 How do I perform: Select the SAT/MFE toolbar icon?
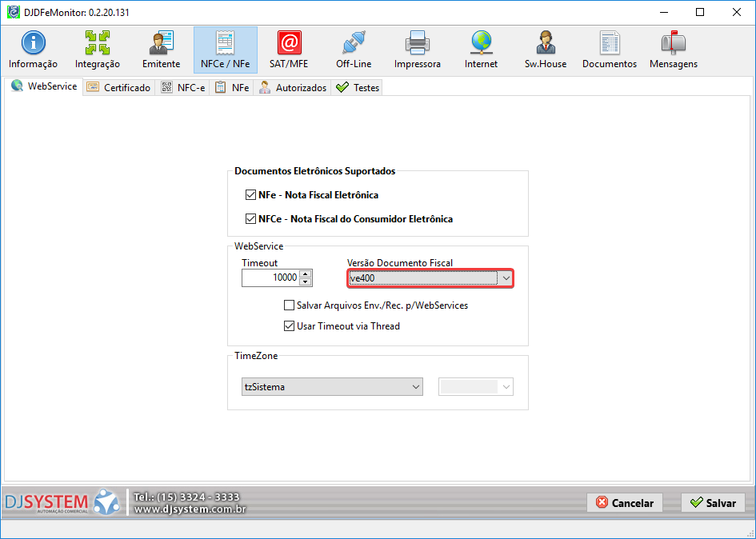pyautogui.click(x=289, y=50)
